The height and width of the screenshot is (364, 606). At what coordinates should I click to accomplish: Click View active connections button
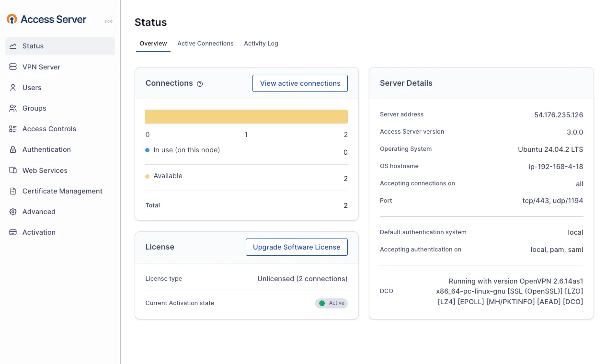300,83
